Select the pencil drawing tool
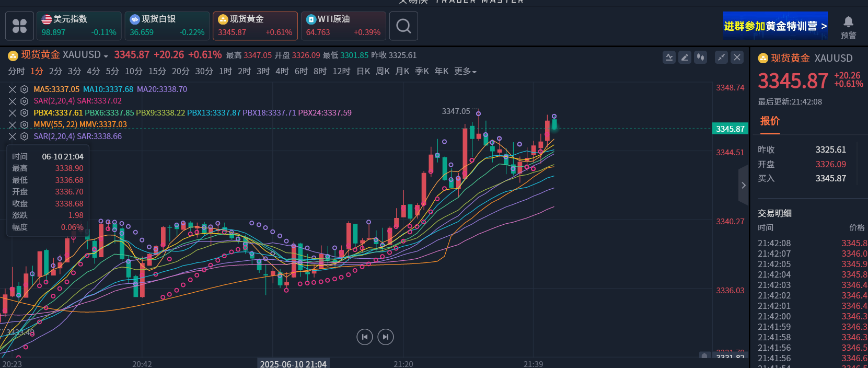This screenshot has height=368, width=868. (685, 57)
